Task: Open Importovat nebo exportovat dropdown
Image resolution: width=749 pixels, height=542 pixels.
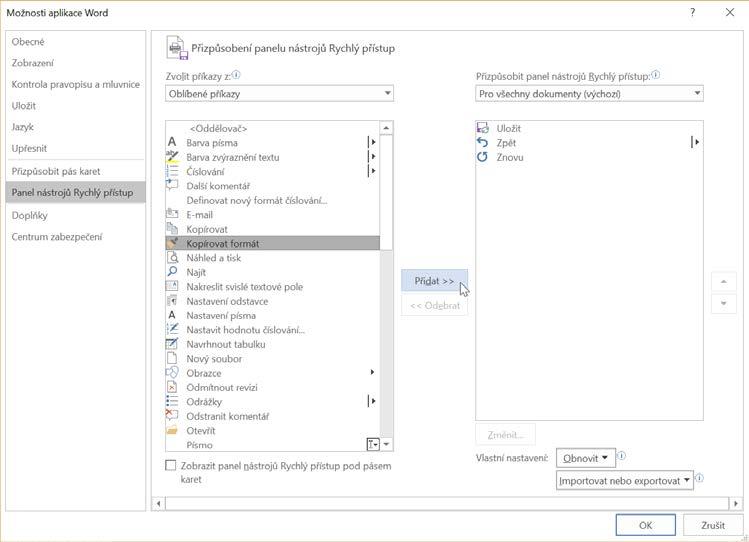Action: click(x=625, y=480)
